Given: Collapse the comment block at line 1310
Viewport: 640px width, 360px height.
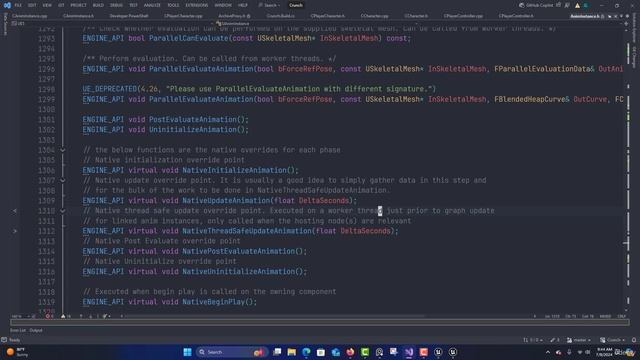Looking at the screenshot, I should coord(63,211).
